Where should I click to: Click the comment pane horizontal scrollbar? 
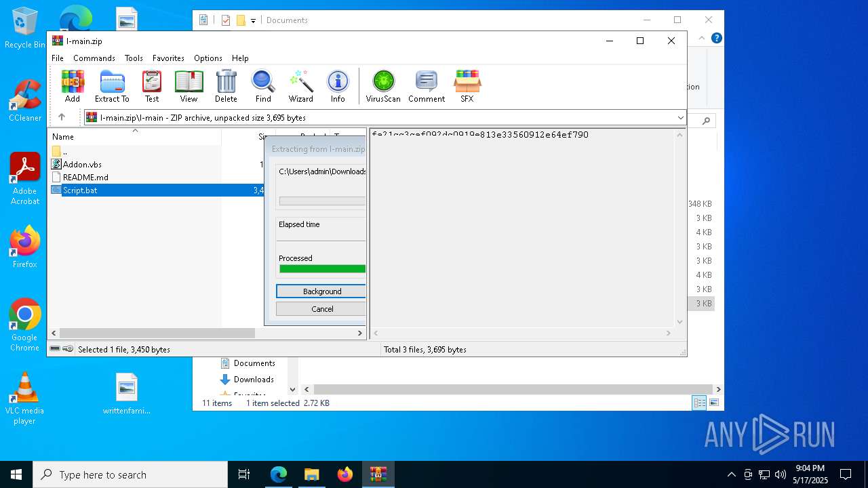point(521,333)
